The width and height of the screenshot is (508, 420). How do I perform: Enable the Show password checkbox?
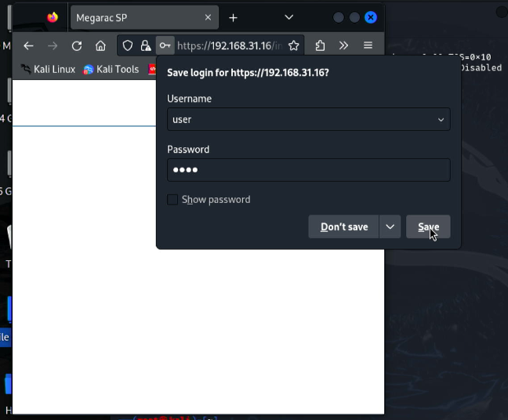(172, 200)
